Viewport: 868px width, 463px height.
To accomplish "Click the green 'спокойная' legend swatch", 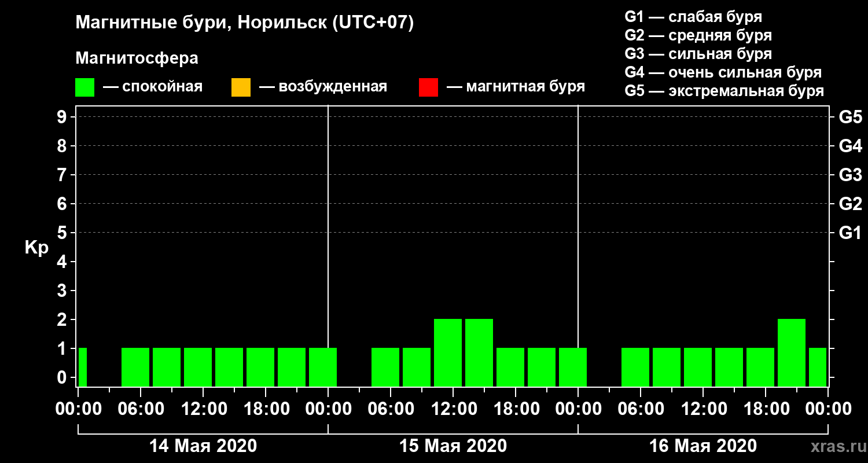I will click(85, 87).
